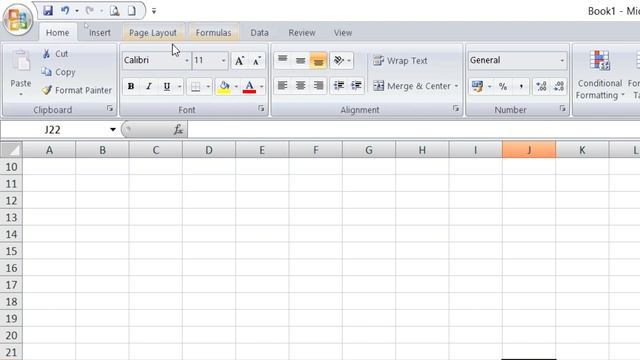Click the Accounting Number Format icon
640x360 pixels.
(x=477, y=86)
